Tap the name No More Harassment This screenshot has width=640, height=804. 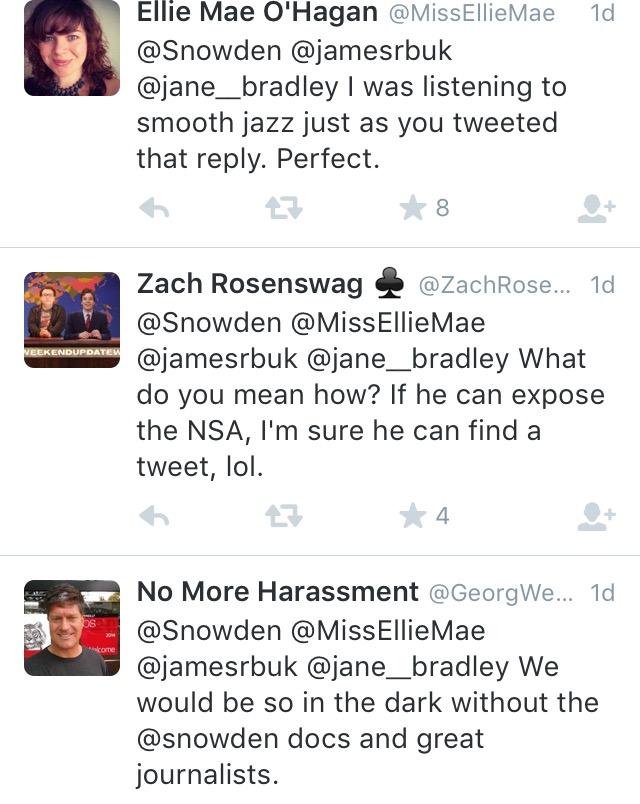pos(277,592)
